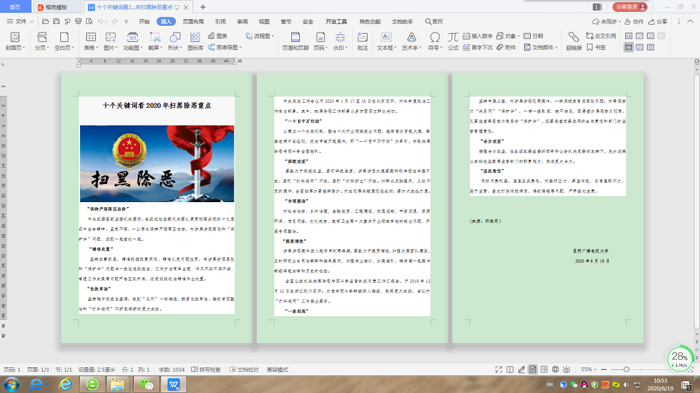Screen dimensions: 700x393
Task: Insert a 批注 comment
Action: (x=362, y=41)
